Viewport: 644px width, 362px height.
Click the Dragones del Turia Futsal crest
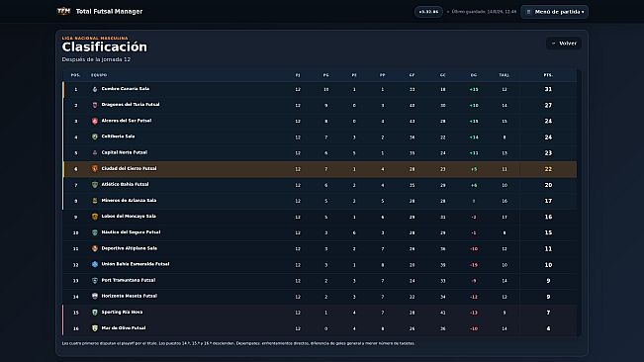point(95,105)
